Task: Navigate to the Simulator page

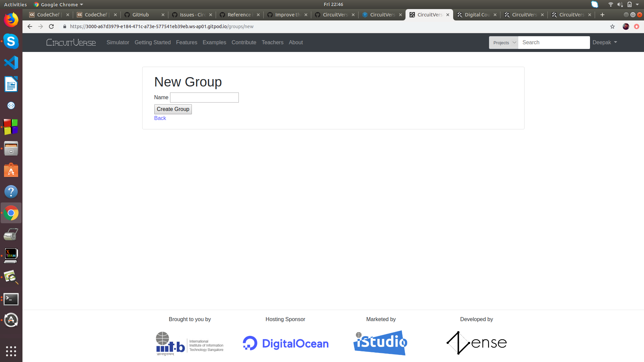Action: (118, 43)
